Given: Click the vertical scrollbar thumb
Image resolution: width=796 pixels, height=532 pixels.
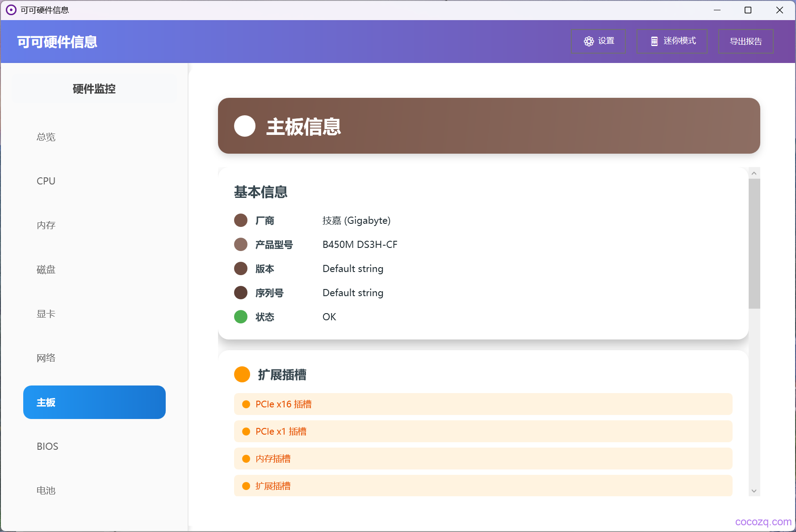Looking at the screenshot, I should pyautogui.click(x=754, y=244).
